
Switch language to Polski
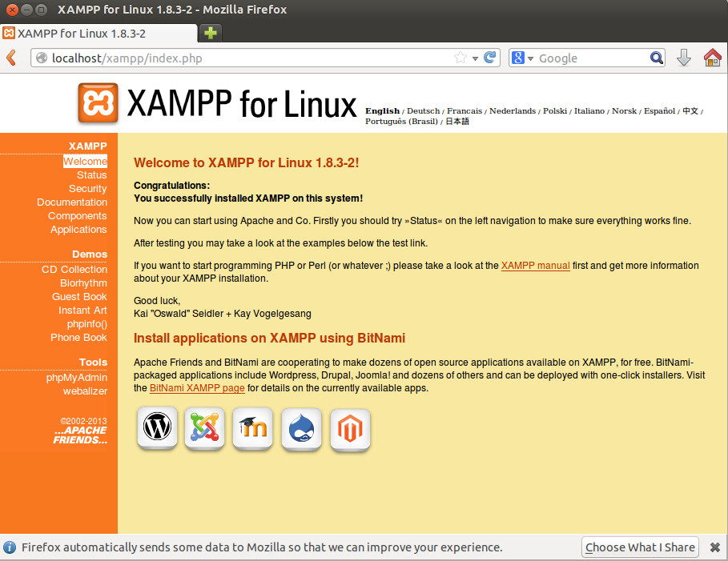click(555, 111)
